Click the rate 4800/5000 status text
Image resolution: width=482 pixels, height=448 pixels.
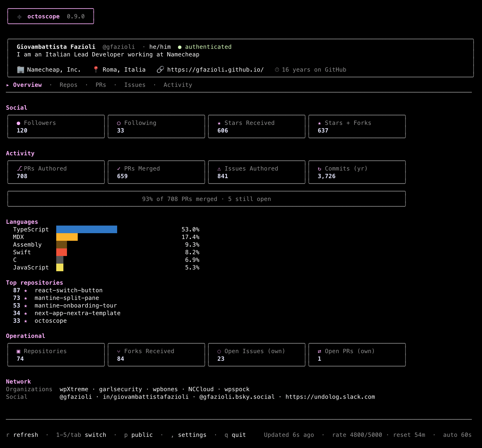click(357, 435)
